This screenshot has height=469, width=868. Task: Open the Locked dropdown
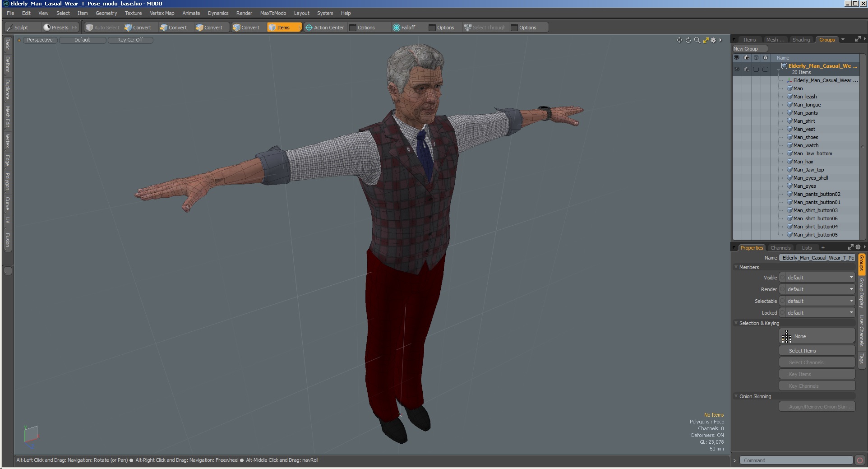click(x=820, y=313)
